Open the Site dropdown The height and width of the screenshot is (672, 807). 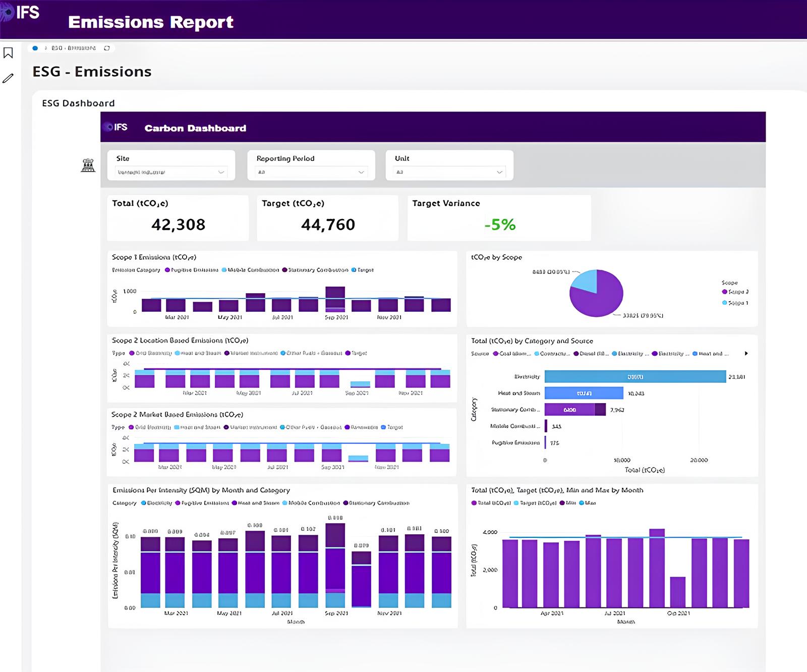pyautogui.click(x=171, y=173)
